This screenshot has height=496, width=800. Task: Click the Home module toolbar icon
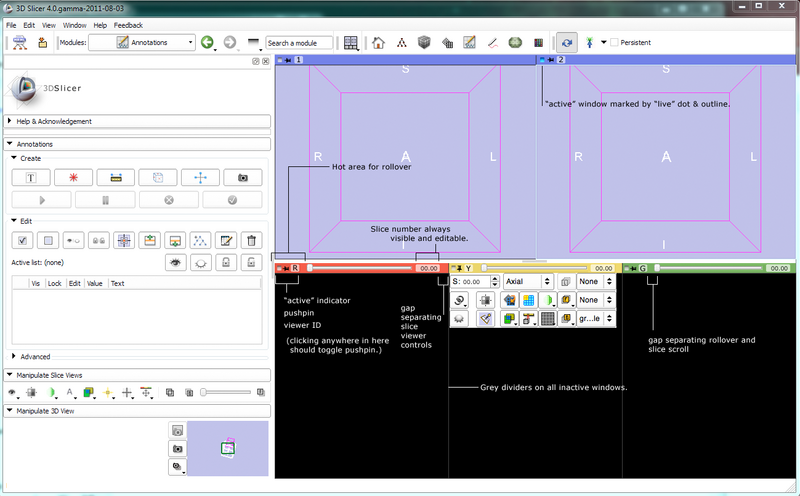tap(379, 43)
